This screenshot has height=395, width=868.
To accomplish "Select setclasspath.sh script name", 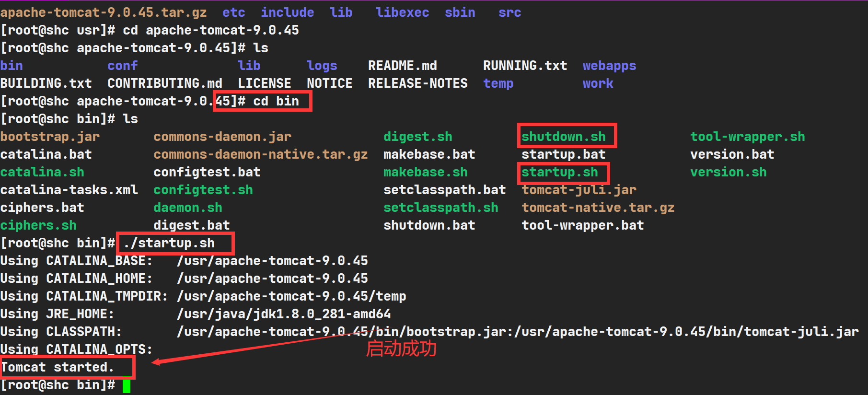I will [x=441, y=208].
